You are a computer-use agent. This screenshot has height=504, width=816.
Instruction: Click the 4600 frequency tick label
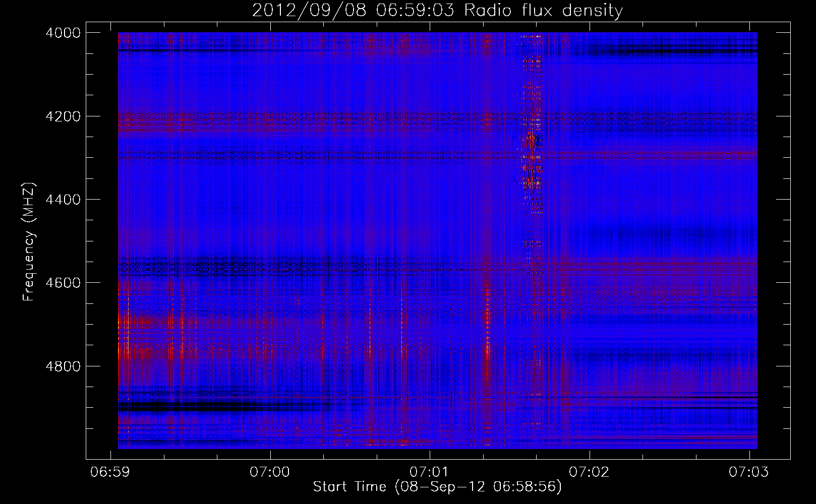[x=63, y=283]
